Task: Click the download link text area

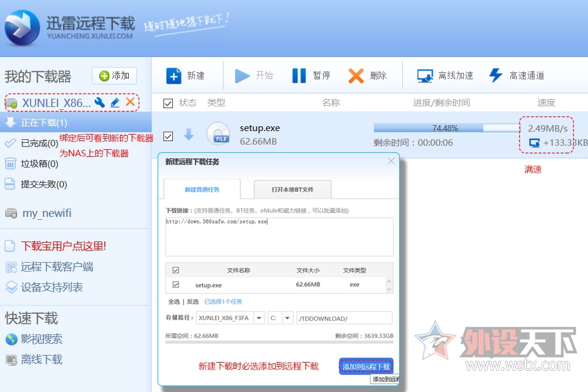Action: [x=279, y=237]
